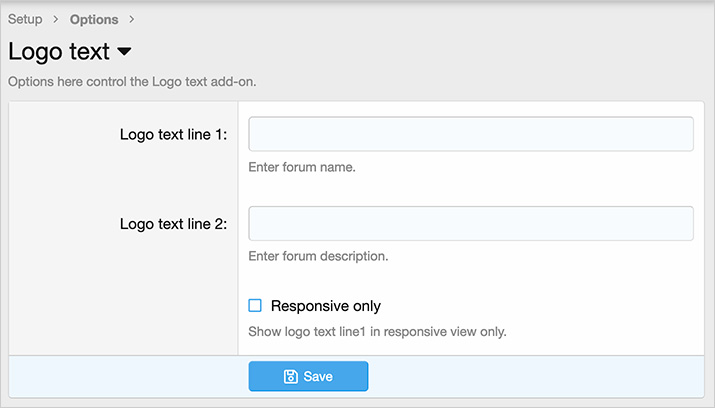
Task: Click the responsive view only explanation text
Action: pyautogui.click(x=377, y=331)
